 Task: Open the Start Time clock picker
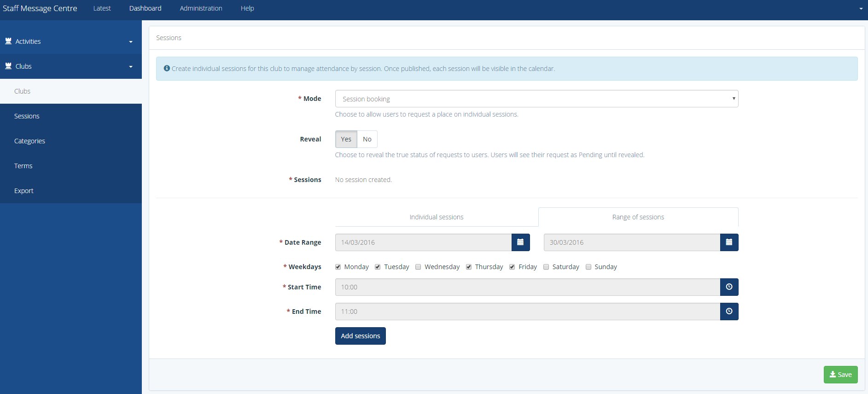(x=729, y=287)
